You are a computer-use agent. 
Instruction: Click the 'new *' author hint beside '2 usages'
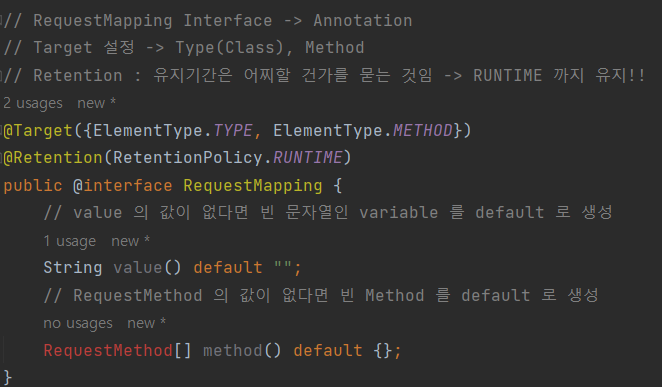tap(96, 103)
